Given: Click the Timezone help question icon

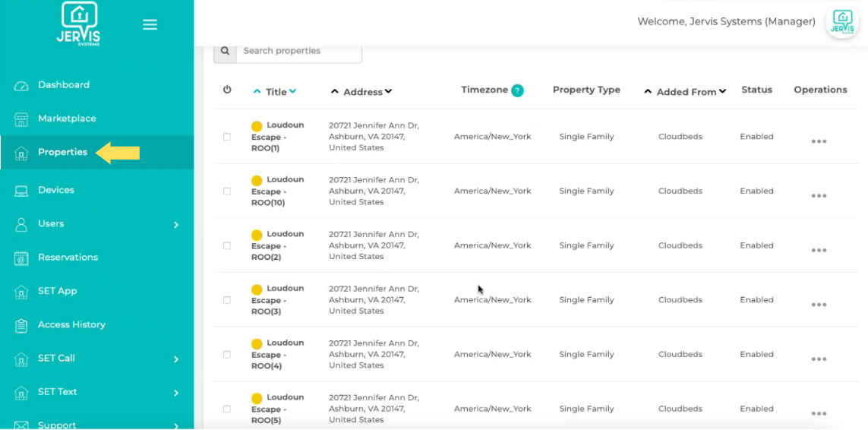Looking at the screenshot, I should tap(517, 90).
